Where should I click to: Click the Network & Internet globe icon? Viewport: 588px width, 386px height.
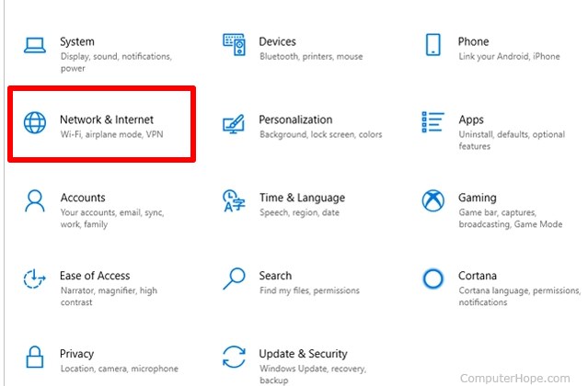35,122
